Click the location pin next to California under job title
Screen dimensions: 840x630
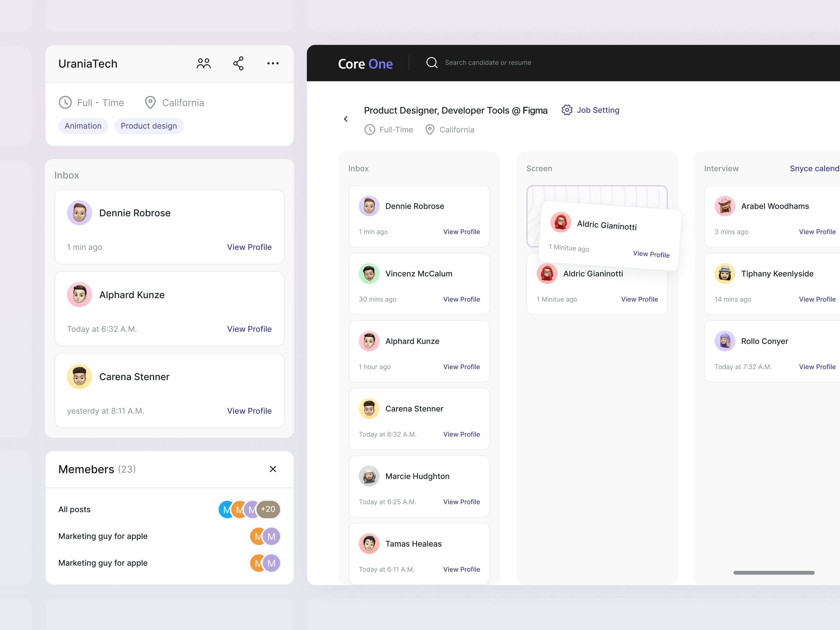point(429,129)
